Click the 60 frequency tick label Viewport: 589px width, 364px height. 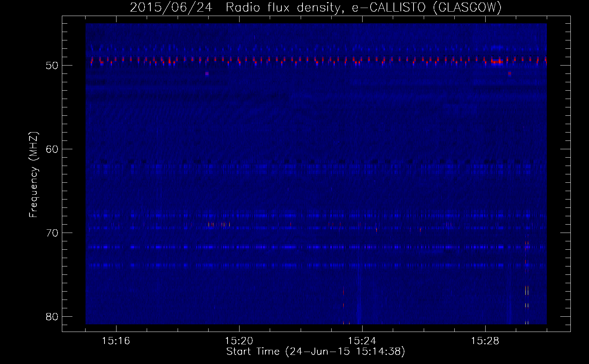point(52,149)
